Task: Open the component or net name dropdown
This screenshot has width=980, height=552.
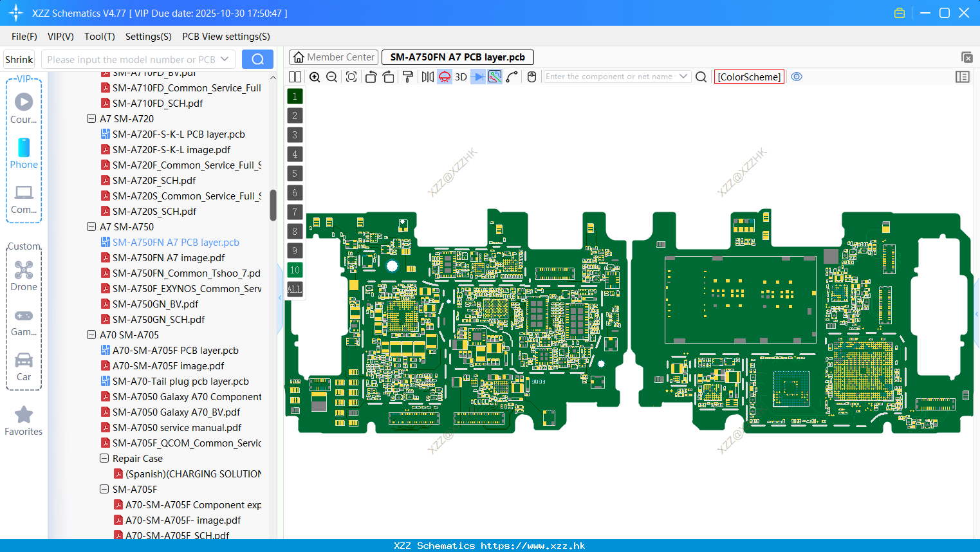Action: pos(683,77)
